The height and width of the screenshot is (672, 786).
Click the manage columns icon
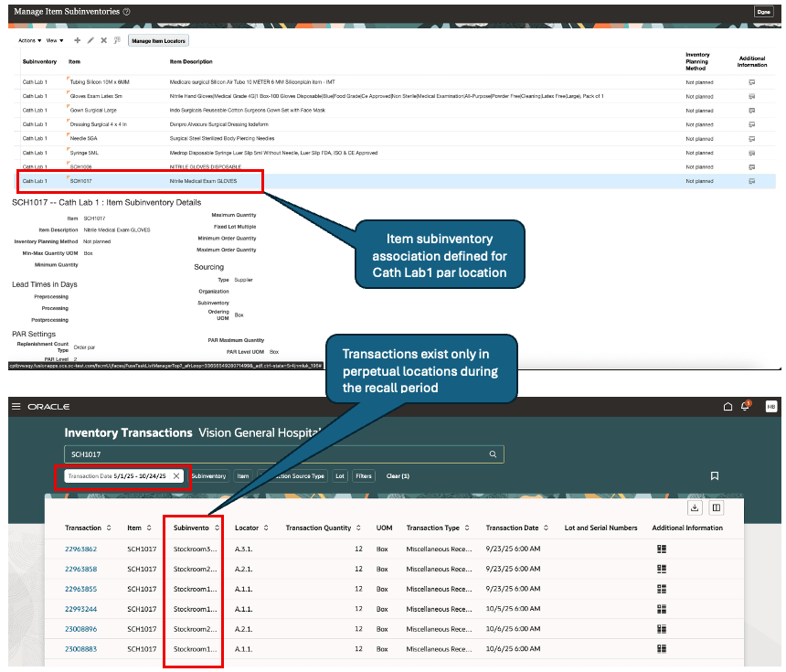click(x=717, y=507)
